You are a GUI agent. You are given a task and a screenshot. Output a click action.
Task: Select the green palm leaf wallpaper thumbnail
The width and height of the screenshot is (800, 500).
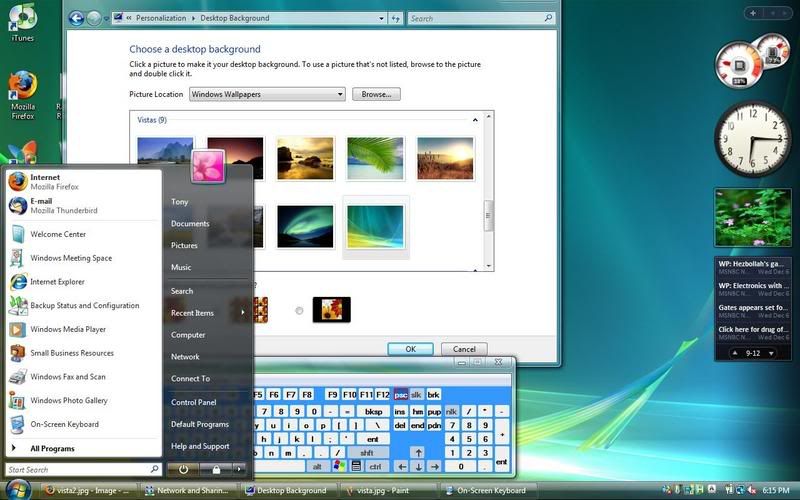click(375, 159)
